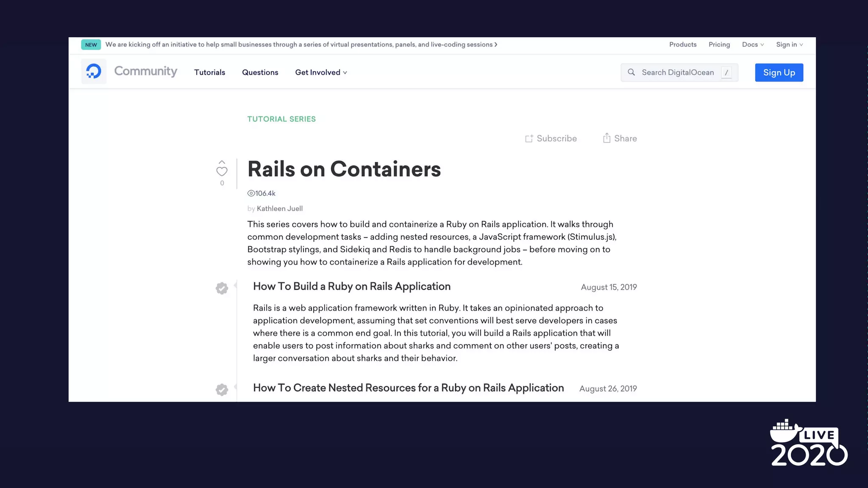Click the verified badge beside the first tutorial
Viewport: 868px width, 488px height.
click(222, 288)
